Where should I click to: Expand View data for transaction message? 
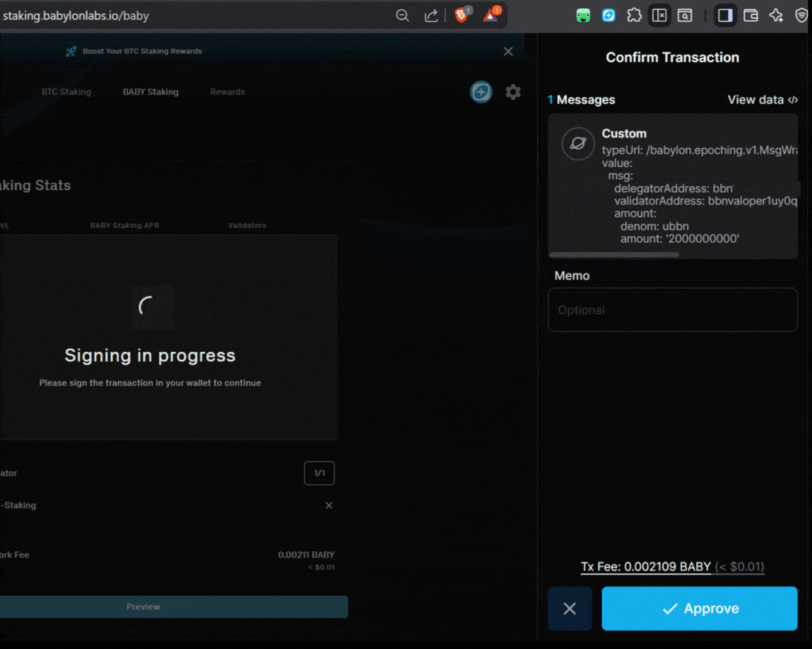[762, 100]
